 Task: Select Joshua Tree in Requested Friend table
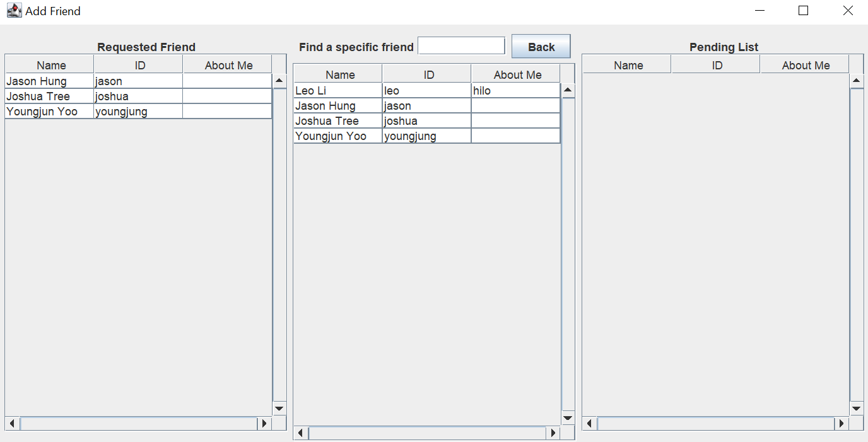pos(49,96)
